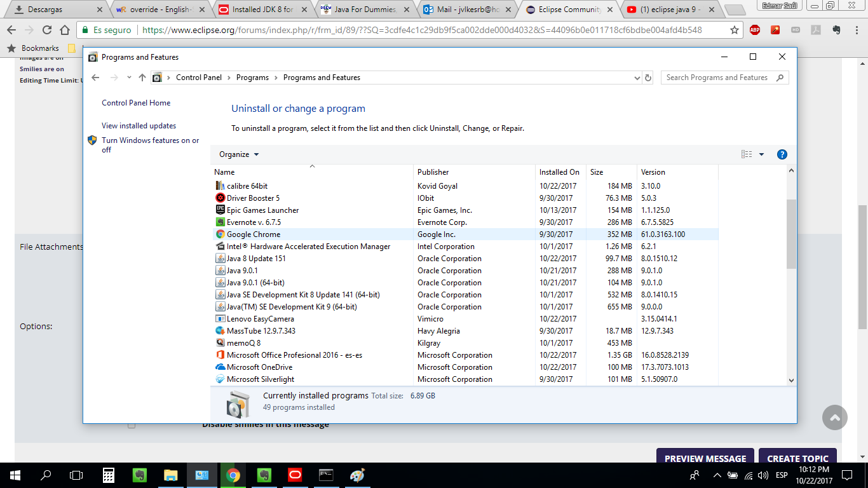Click the Lenovo EasyCamera icon
Image resolution: width=868 pixels, height=488 pixels.
pos(220,319)
